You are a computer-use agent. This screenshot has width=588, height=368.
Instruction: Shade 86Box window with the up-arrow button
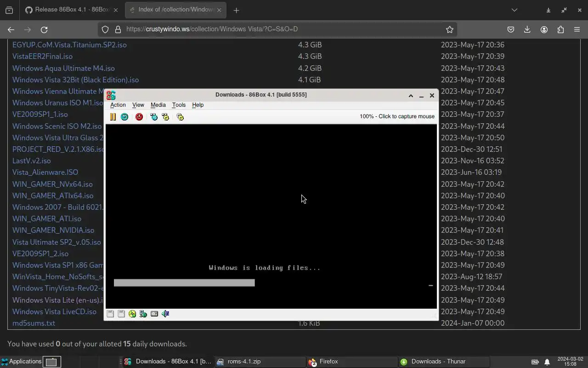point(411,95)
